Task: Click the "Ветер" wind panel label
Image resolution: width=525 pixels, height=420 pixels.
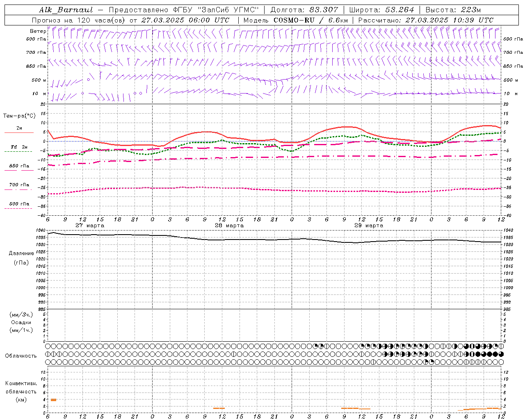Action: click(38, 31)
